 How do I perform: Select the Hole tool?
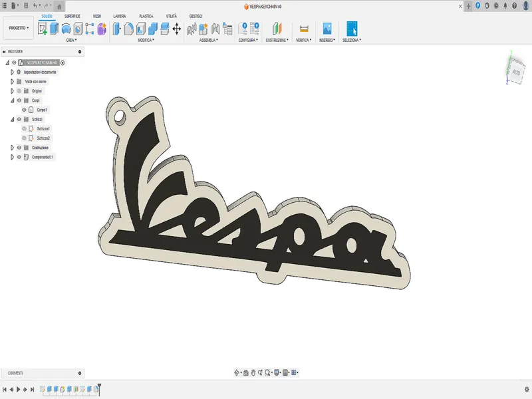[x=78, y=29]
